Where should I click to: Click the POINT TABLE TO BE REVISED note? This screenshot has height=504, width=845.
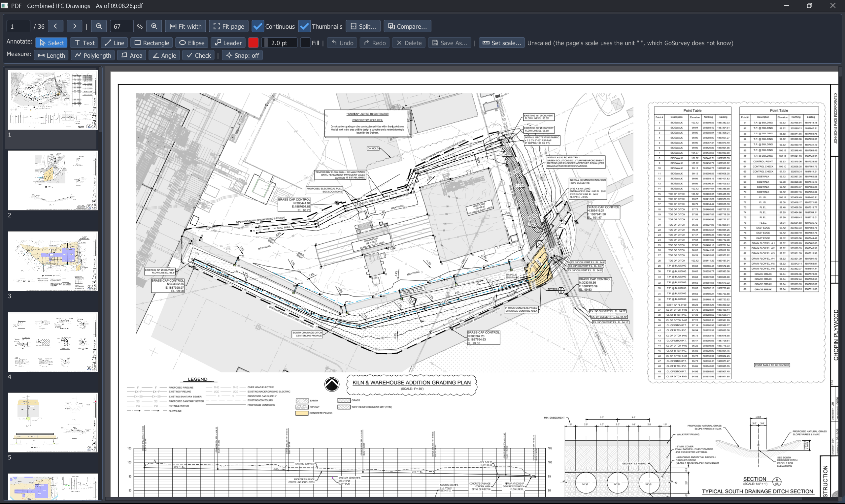click(x=772, y=365)
